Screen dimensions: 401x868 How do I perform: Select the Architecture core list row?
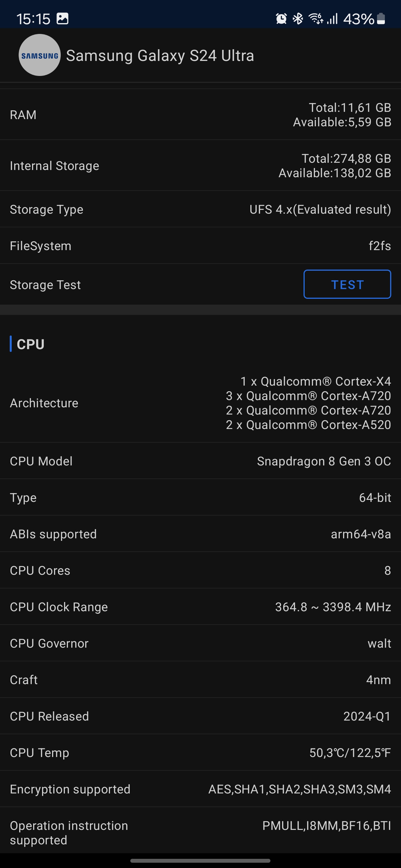(x=200, y=403)
